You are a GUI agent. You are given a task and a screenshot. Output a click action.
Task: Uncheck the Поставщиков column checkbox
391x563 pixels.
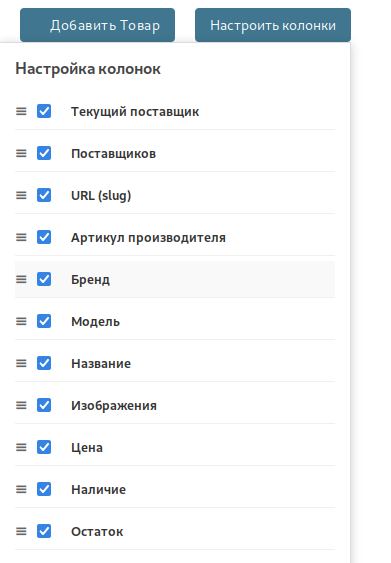(44, 153)
